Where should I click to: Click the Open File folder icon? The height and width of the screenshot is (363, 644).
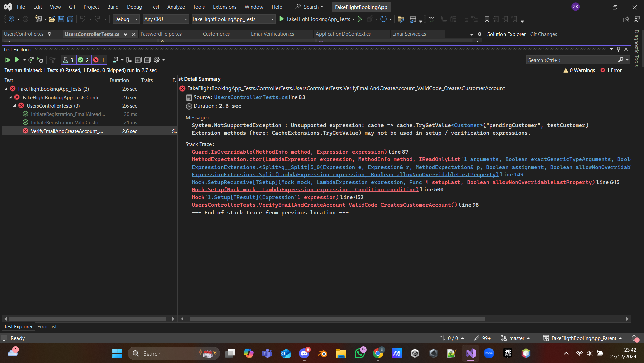click(x=52, y=19)
